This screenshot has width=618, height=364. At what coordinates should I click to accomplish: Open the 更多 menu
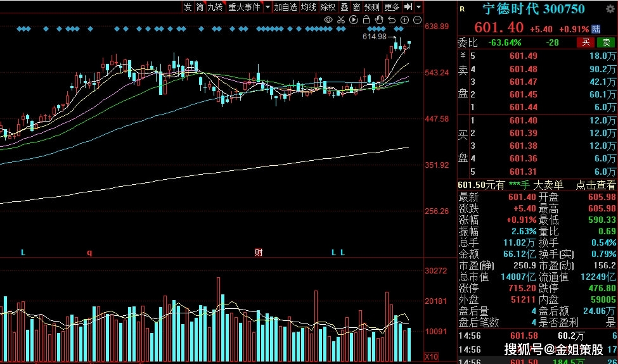coord(392,7)
